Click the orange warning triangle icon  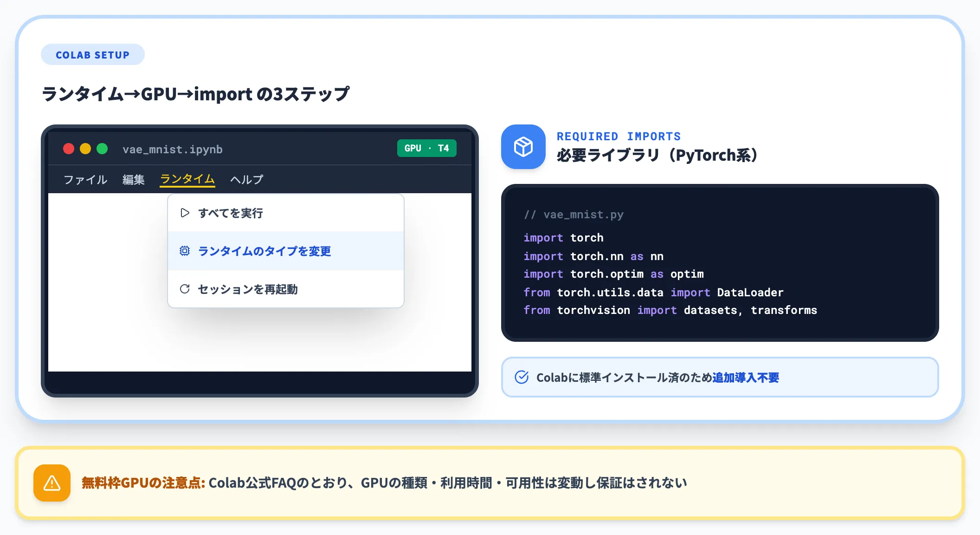[52, 483]
